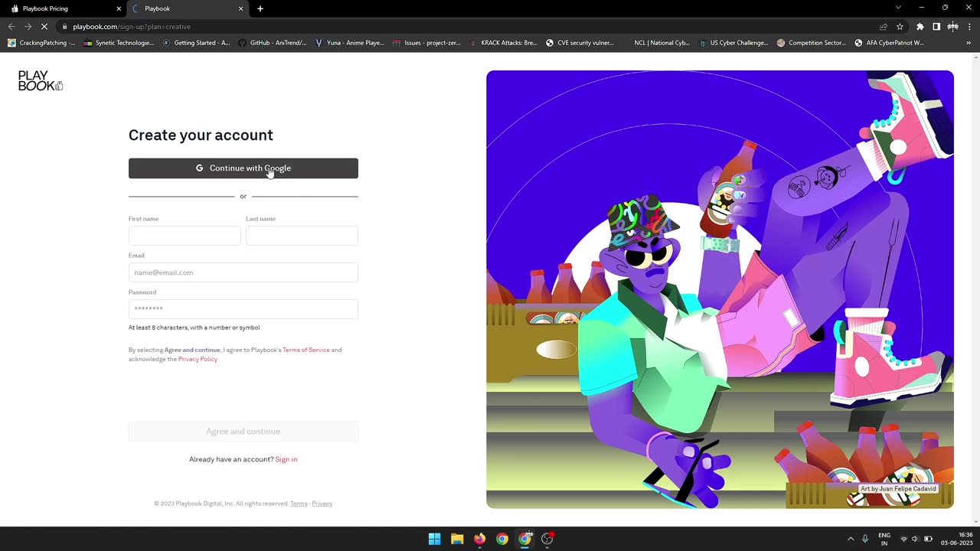Open the Issues project-zero bookmark
The width and height of the screenshot is (980, 551).
[x=426, y=43]
